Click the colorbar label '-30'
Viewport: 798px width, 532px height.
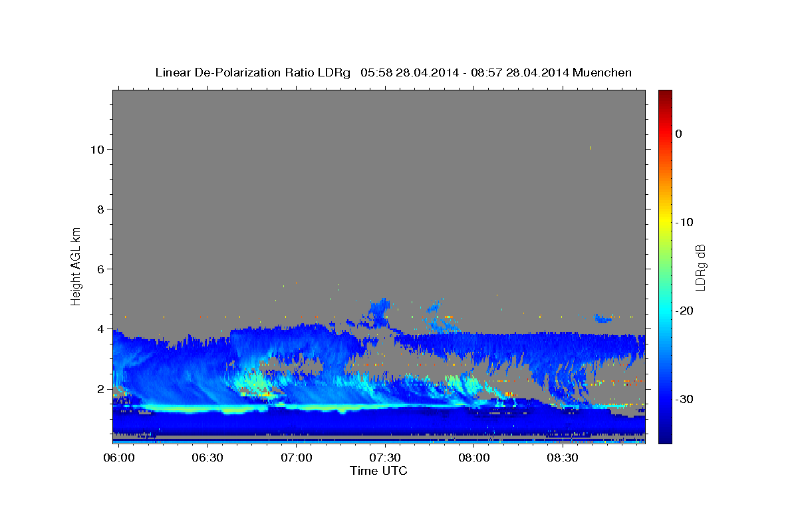click(x=685, y=399)
